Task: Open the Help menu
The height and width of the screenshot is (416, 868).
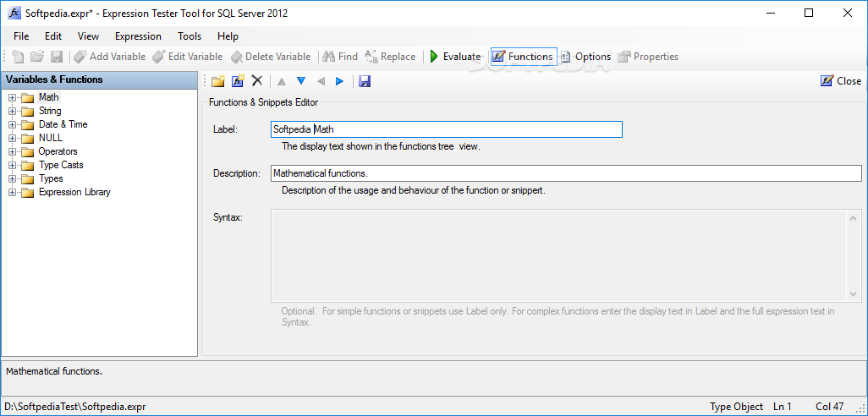Action: tap(228, 36)
